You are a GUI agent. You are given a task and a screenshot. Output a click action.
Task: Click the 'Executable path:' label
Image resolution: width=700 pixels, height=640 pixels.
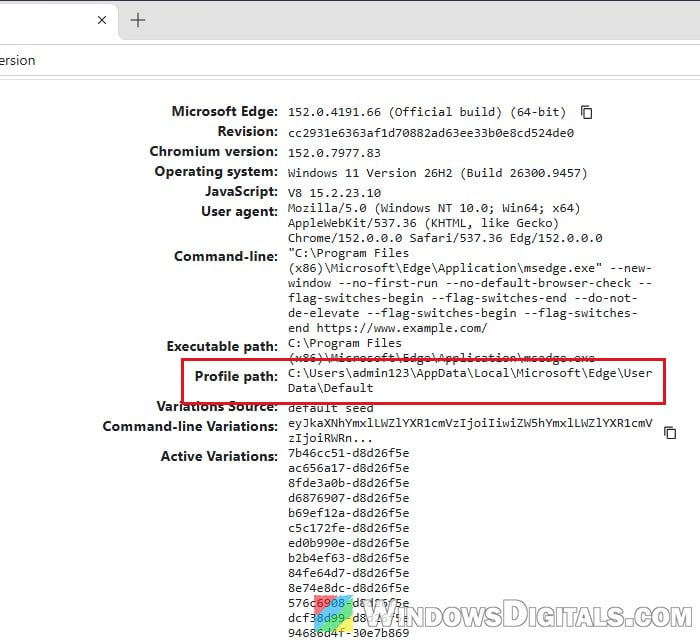click(x=222, y=347)
